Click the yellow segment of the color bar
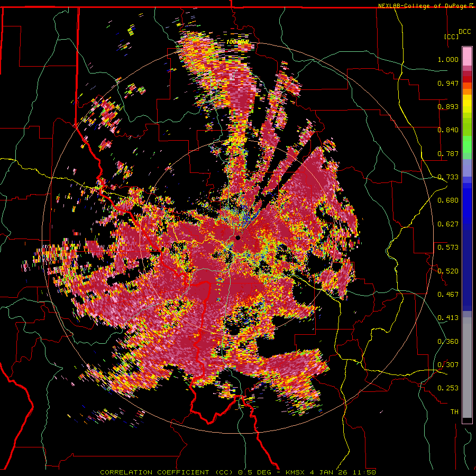This screenshot has width=476, height=476. pos(467,104)
